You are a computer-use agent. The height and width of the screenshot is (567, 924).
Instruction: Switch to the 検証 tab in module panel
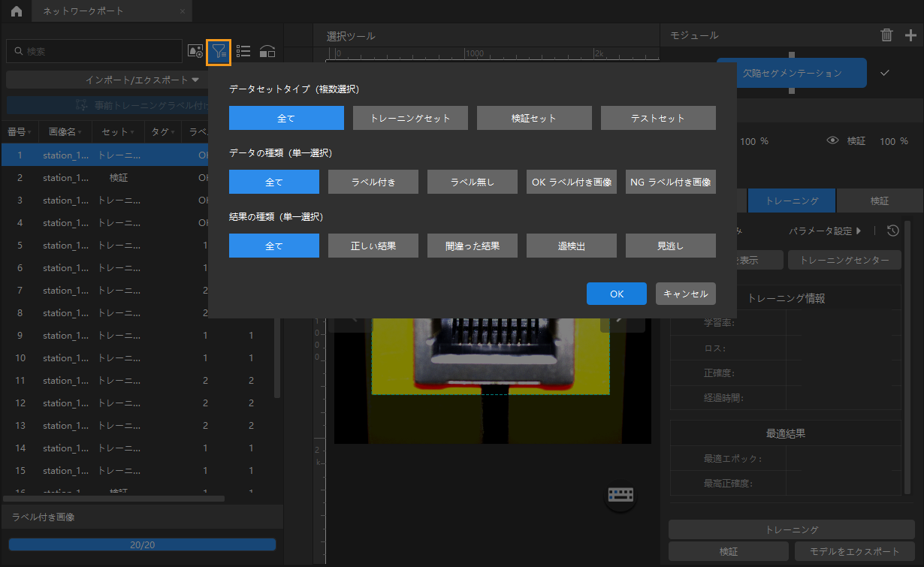pos(879,201)
